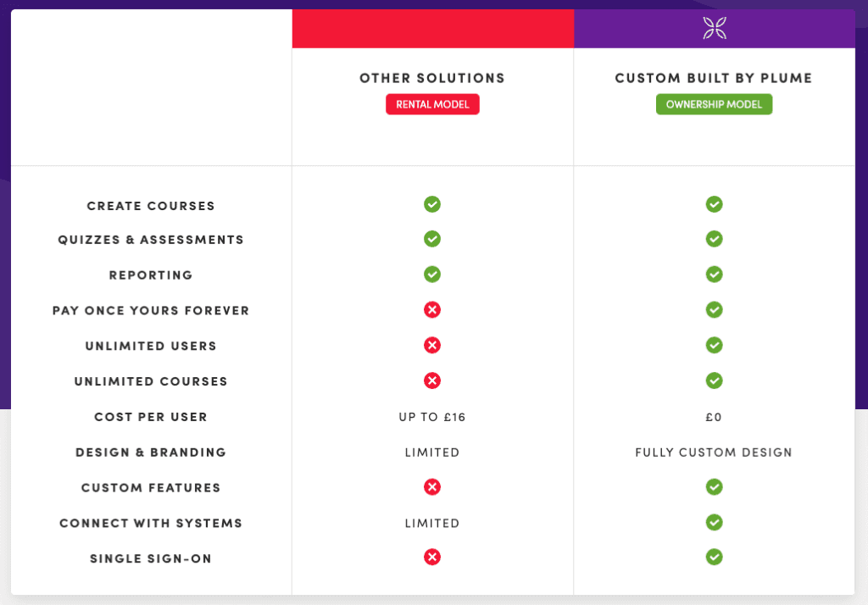
Task: Click red cross for Unlimited Users row
Action: click(432, 346)
